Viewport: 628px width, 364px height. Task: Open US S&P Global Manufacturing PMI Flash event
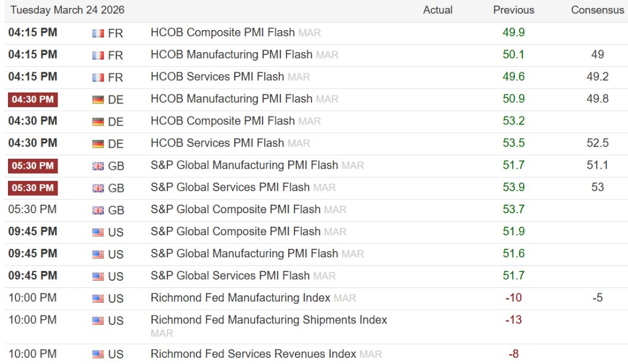pos(244,254)
